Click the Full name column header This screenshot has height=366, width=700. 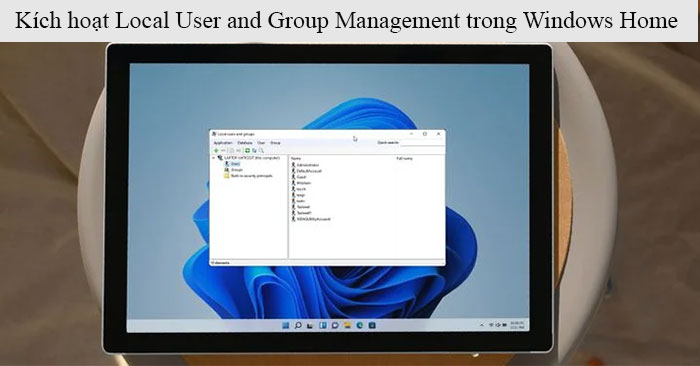pos(404,158)
